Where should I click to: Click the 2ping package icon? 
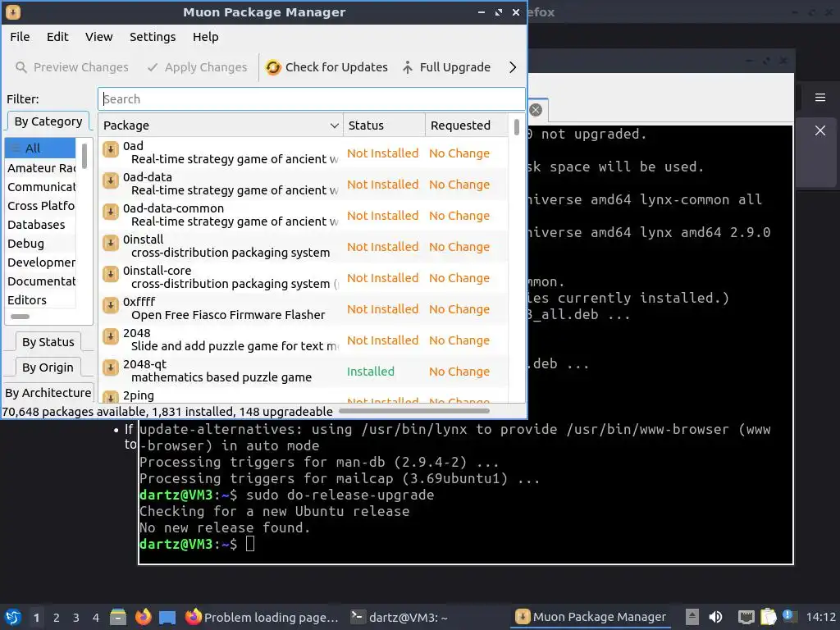(111, 397)
